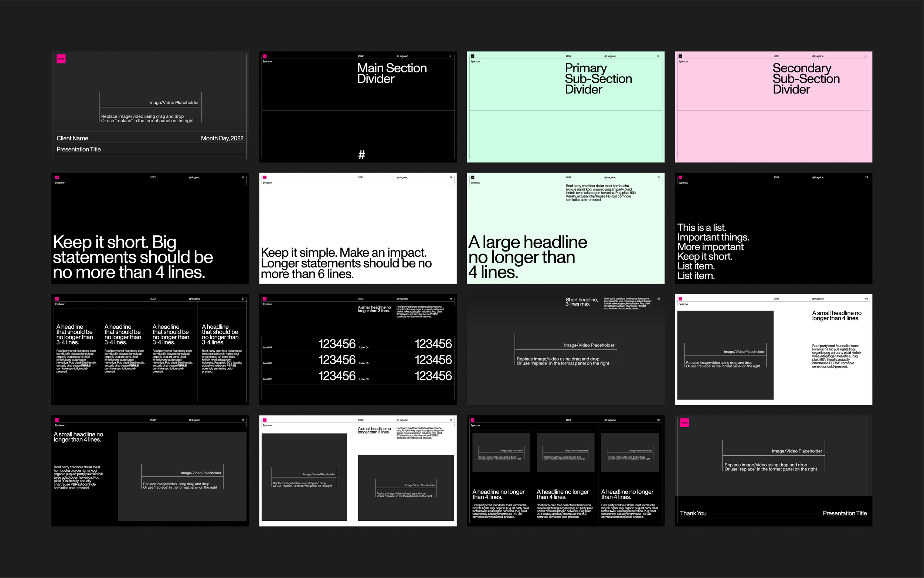This screenshot has height=578, width=924.
Task: Click the small pink logo on the 'Keep it simple' white slide
Action: (x=265, y=177)
